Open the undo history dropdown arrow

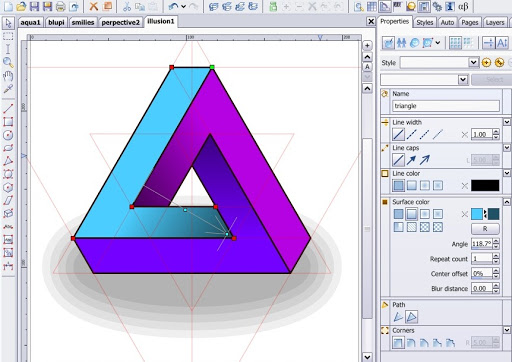coord(183,6)
